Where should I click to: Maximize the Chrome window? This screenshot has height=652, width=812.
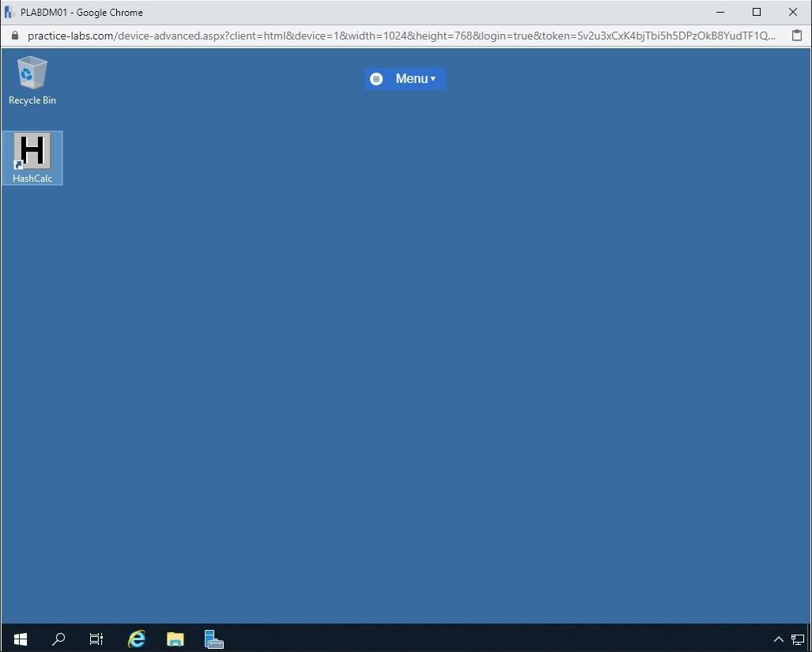coord(757,12)
